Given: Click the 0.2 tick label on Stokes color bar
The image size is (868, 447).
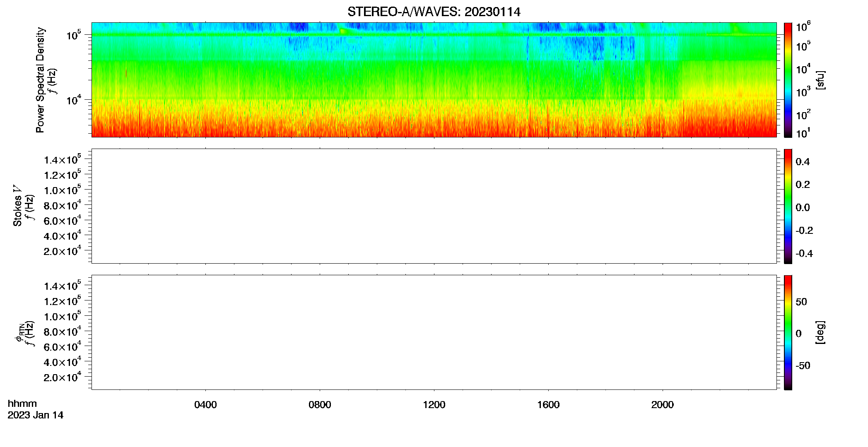Looking at the screenshot, I should coord(803,185).
